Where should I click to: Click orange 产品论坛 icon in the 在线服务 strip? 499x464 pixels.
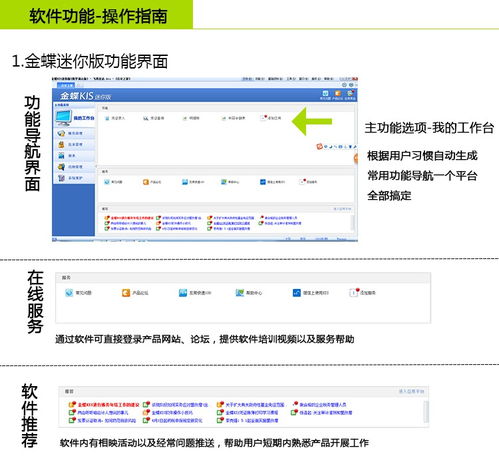coord(126,293)
